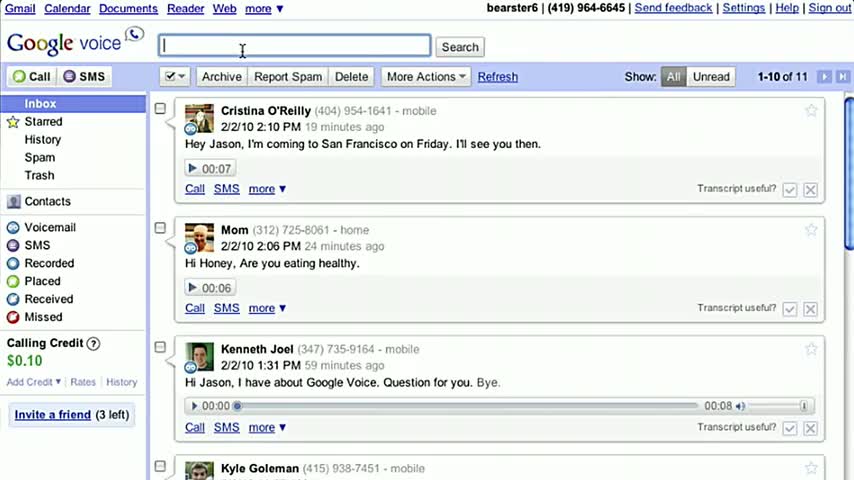This screenshot has height=480, width=854.
Task: Adjust the volume slider in Kenneth Joel's player
Action: click(x=778, y=406)
